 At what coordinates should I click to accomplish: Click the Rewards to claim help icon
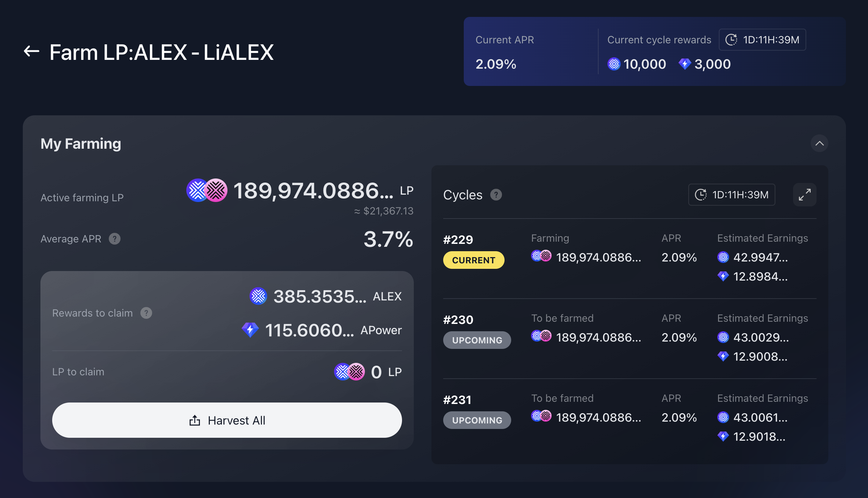point(146,313)
